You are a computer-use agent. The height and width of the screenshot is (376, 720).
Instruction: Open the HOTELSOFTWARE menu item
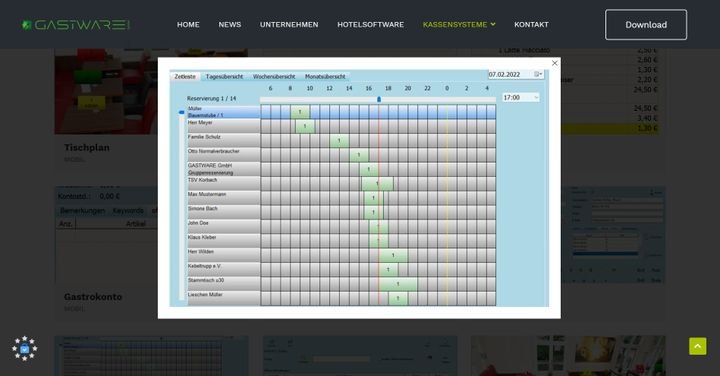click(x=371, y=25)
